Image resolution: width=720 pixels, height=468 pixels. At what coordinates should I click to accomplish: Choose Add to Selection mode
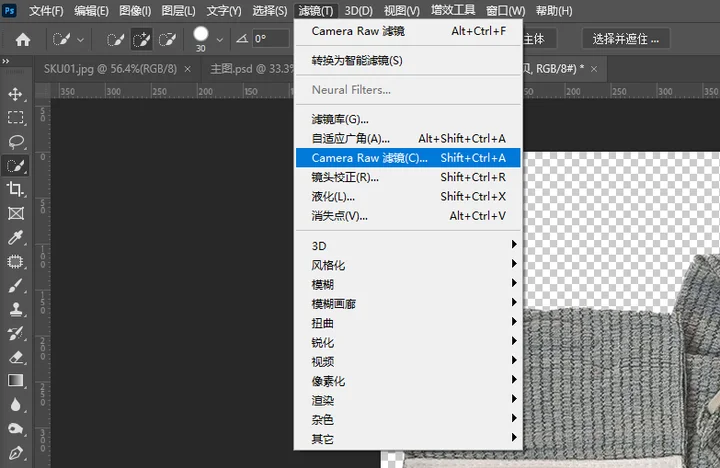pos(141,39)
